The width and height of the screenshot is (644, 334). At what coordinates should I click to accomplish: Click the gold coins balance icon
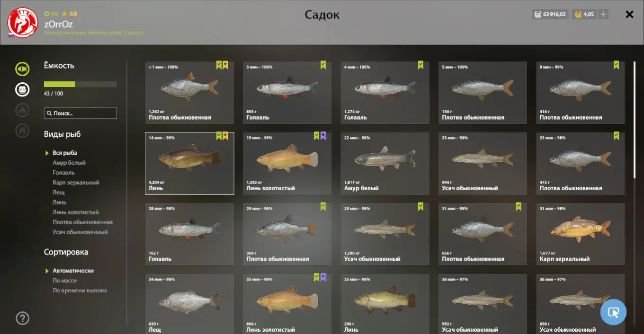pos(578,14)
